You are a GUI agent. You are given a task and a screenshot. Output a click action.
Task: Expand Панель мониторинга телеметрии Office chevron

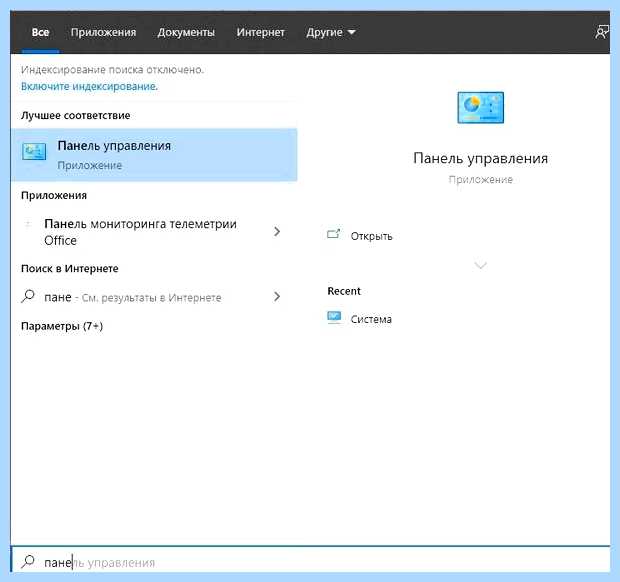coord(277,231)
